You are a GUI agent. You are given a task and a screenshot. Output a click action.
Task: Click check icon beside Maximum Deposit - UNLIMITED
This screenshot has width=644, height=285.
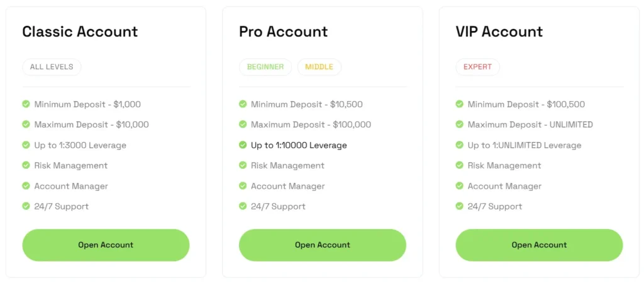point(460,125)
